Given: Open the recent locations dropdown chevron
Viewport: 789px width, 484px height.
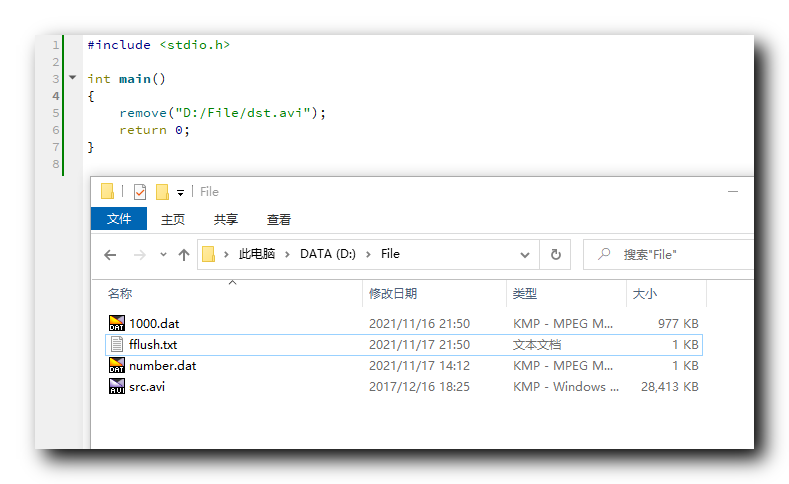Looking at the screenshot, I should (x=163, y=255).
